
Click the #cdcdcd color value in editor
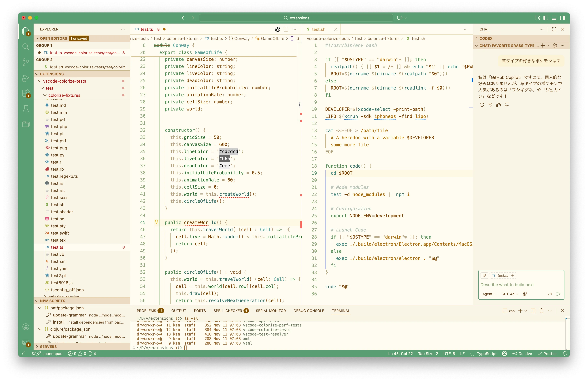click(x=228, y=151)
